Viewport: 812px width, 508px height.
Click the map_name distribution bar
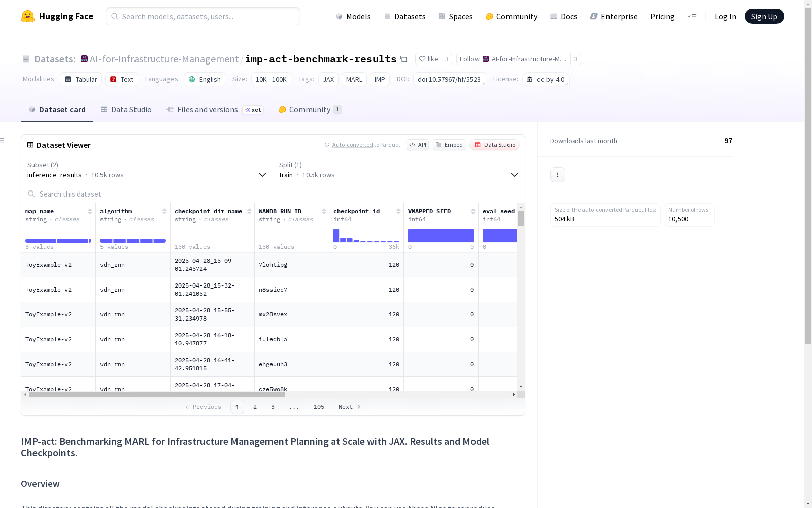click(58, 241)
